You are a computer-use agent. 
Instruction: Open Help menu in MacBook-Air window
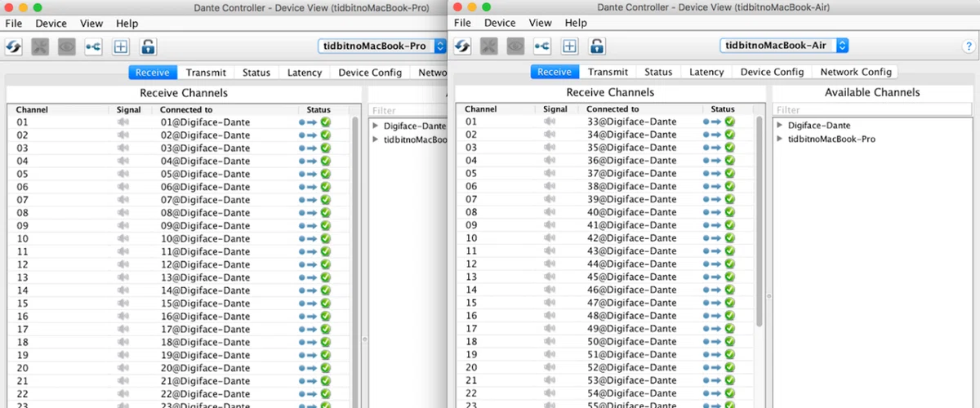576,23
